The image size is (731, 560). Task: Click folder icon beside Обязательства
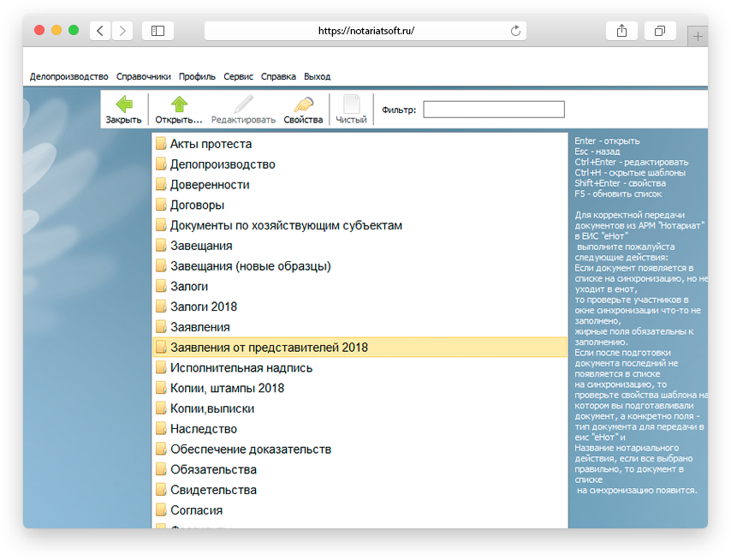pyautogui.click(x=161, y=469)
